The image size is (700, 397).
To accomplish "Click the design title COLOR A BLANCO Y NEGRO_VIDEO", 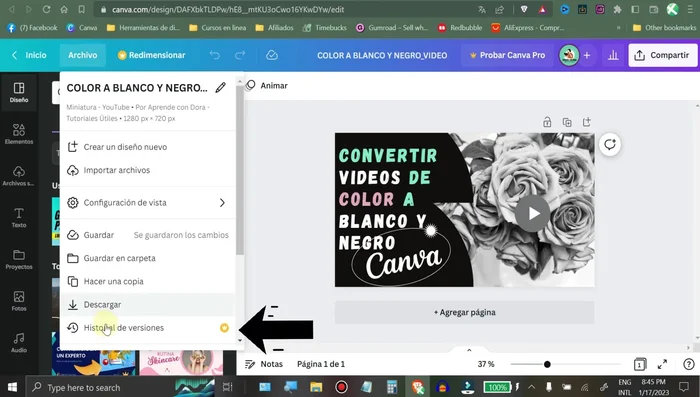I will click(382, 55).
